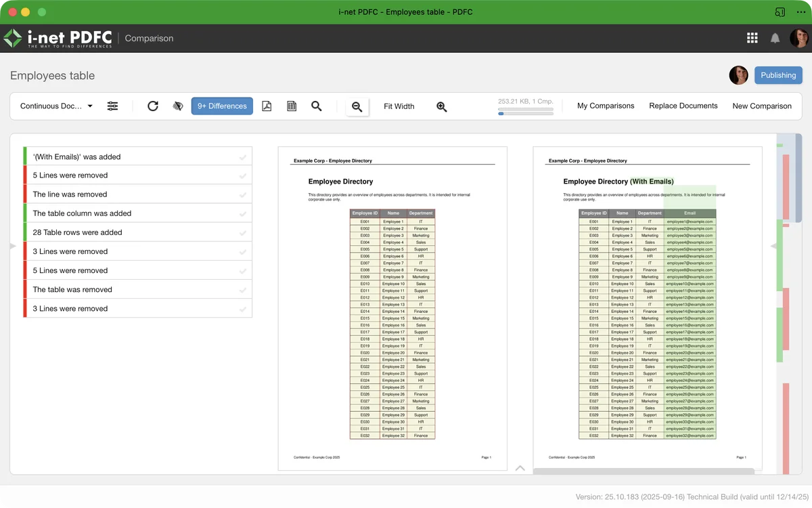The image size is (812, 508).
Task: Click the refresh comparison icon
Action: 153,106
